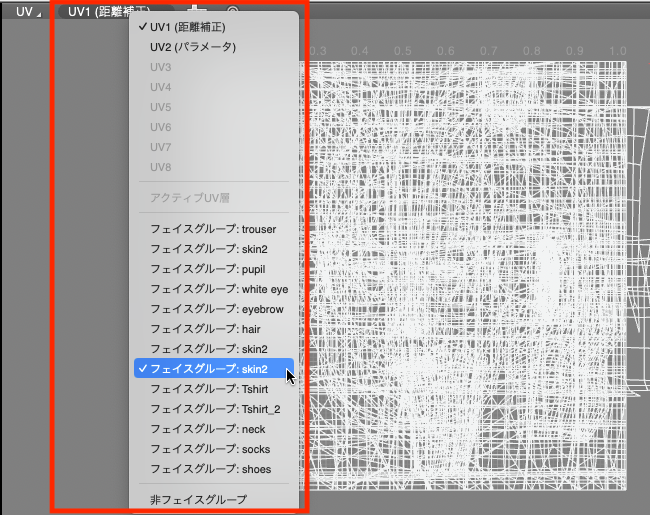The image size is (650, 515).
Task: Choose フェイスグループ: shoes
Action: pos(210,469)
